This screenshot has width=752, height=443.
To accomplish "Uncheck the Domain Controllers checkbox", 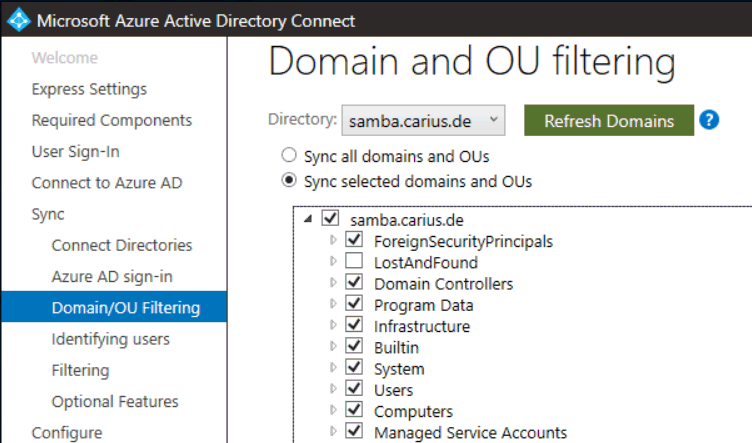I will pos(354,282).
